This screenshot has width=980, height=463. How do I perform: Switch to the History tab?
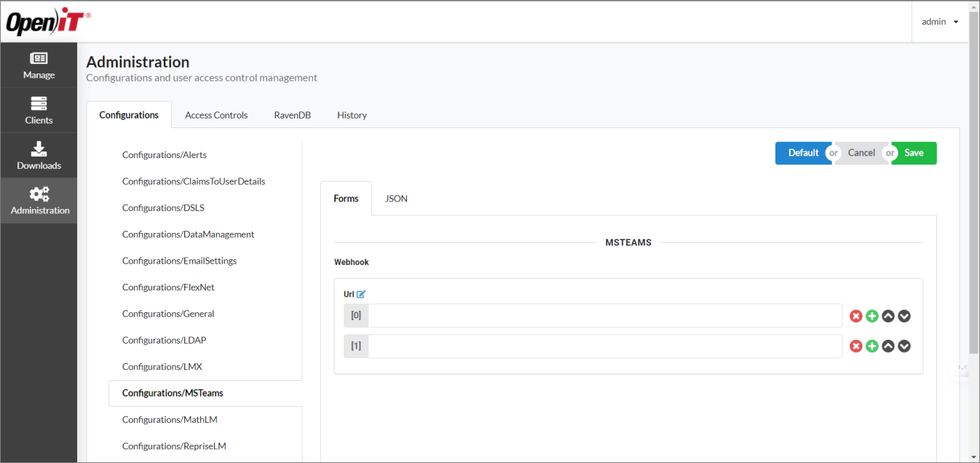point(352,114)
